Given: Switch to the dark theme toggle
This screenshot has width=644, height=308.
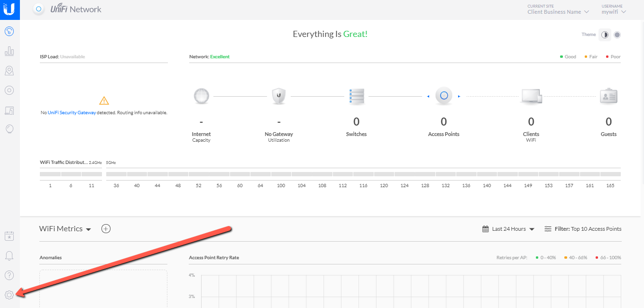Looking at the screenshot, I should 617,35.
